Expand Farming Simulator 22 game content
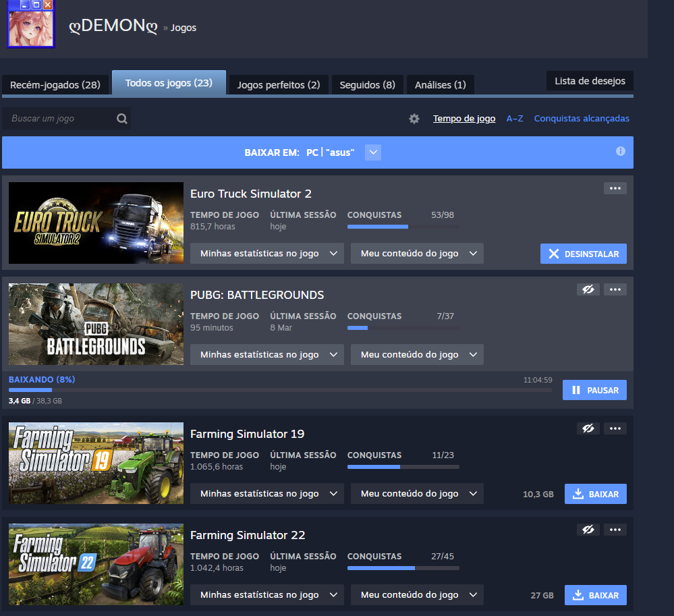The height and width of the screenshot is (616, 674). click(x=417, y=594)
